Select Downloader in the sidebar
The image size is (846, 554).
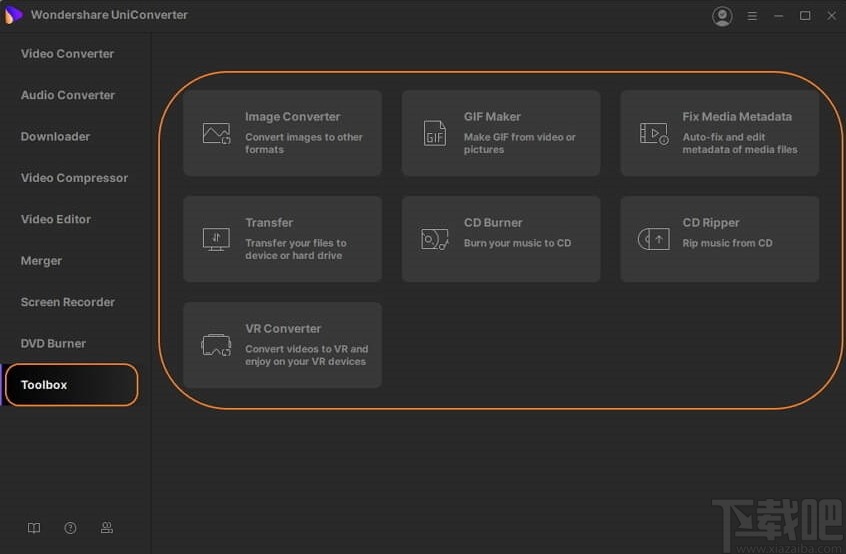[55, 136]
